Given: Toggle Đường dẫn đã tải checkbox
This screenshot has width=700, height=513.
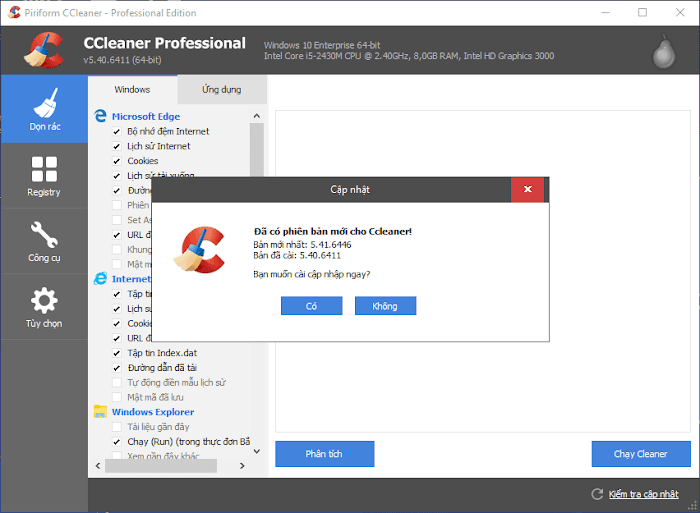Looking at the screenshot, I should [117, 368].
